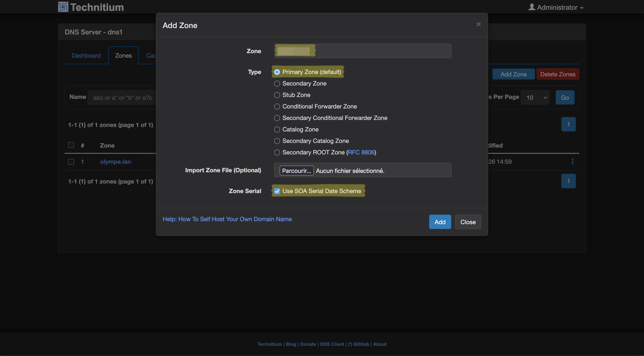Choose Catalog Zone radio option
This screenshot has height=356, width=644.
click(x=277, y=130)
